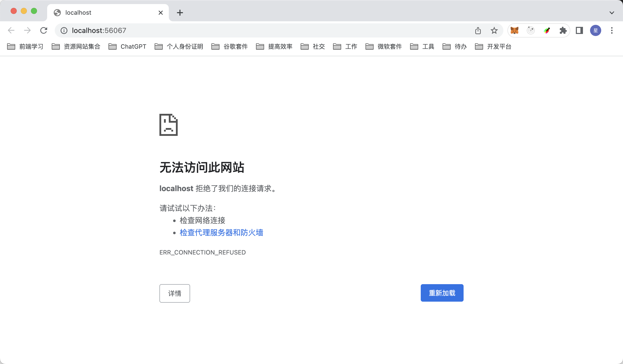View site information via the info icon
The image size is (623, 364).
(x=64, y=30)
